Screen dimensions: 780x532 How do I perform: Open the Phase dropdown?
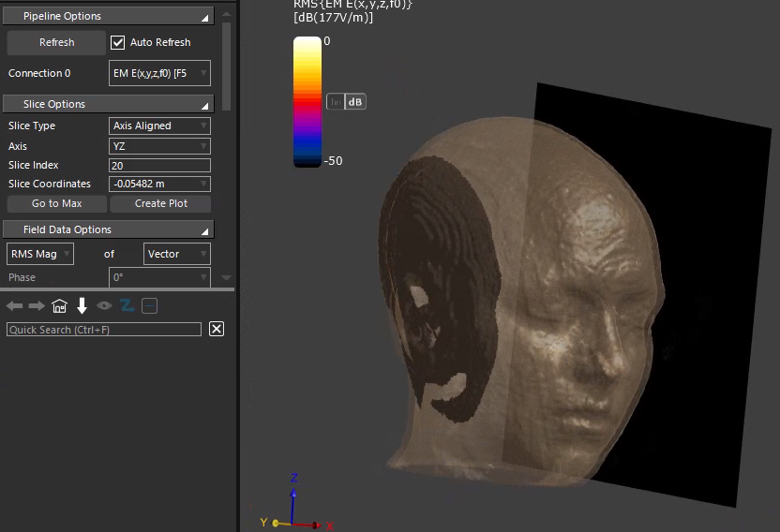[x=159, y=277]
